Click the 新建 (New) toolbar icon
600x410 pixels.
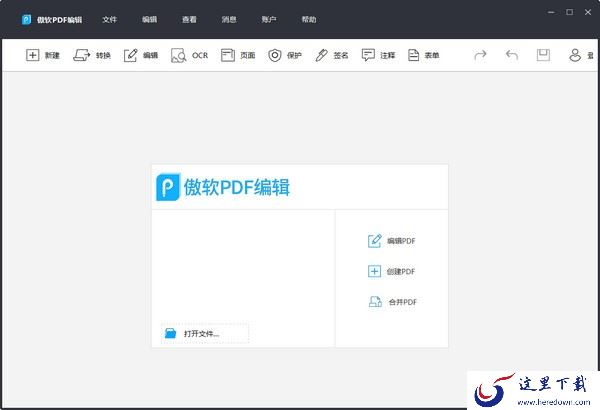click(x=33, y=55)
